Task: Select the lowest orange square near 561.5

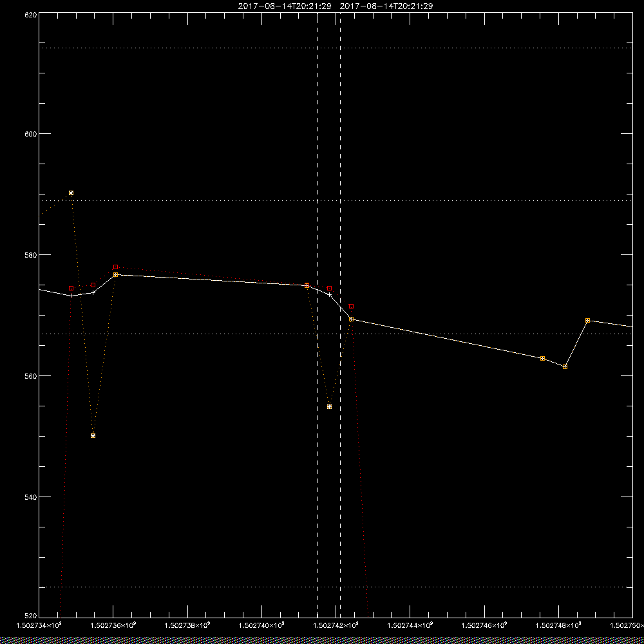Action: click(565, 367)
